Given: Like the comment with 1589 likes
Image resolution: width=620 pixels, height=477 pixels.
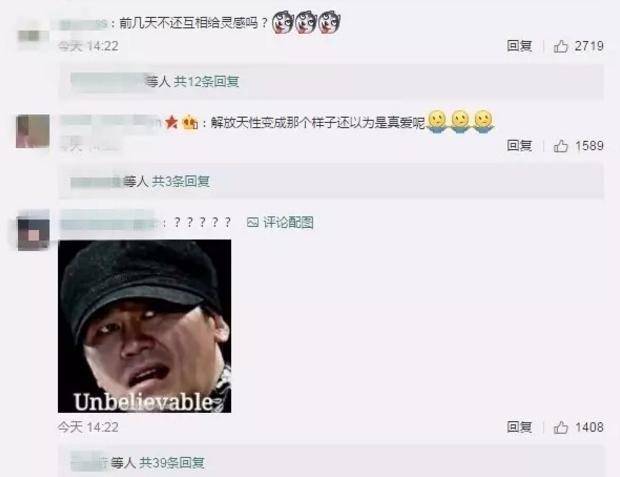Looking at the screenshot, I should (561, 146).
